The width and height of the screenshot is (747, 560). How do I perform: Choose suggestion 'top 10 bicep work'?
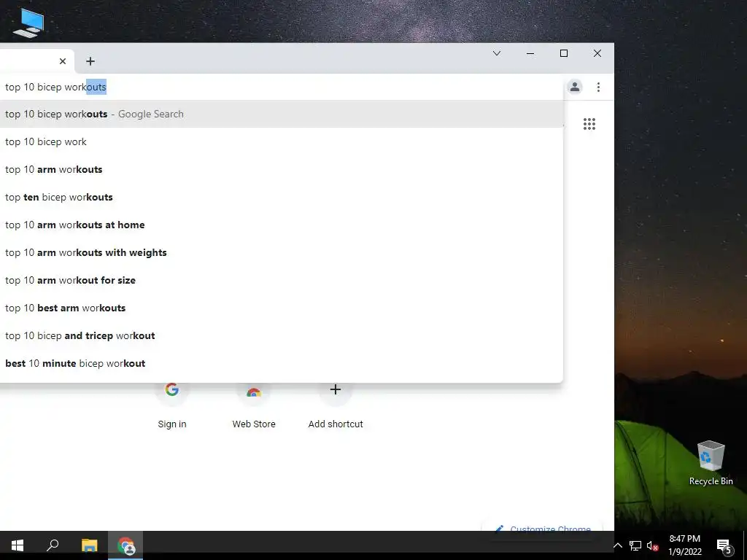point(281,141)
